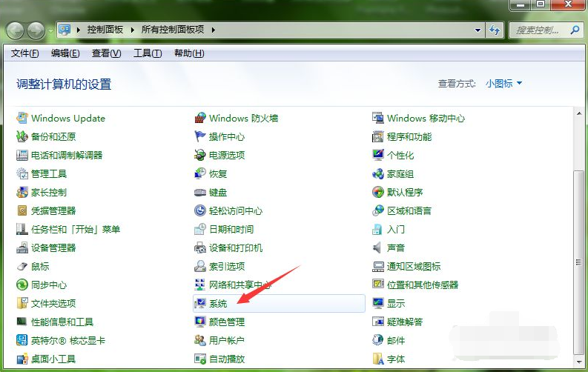Open the 轻松访问中心 icon
The image size is (588, 372).
[x=200, y=210]
